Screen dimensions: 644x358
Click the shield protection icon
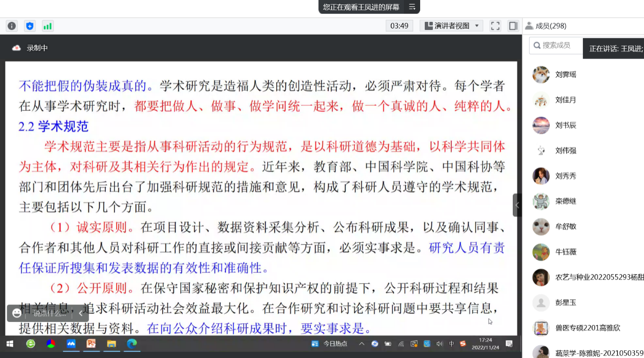point(31,25)
